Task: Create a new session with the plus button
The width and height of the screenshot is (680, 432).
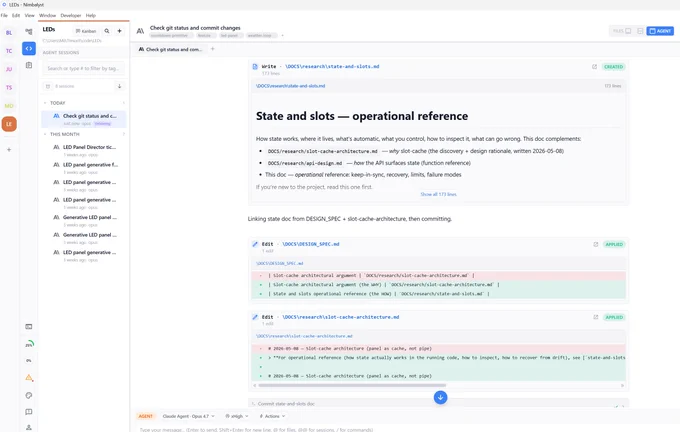Action: click(x=119, y=31)
